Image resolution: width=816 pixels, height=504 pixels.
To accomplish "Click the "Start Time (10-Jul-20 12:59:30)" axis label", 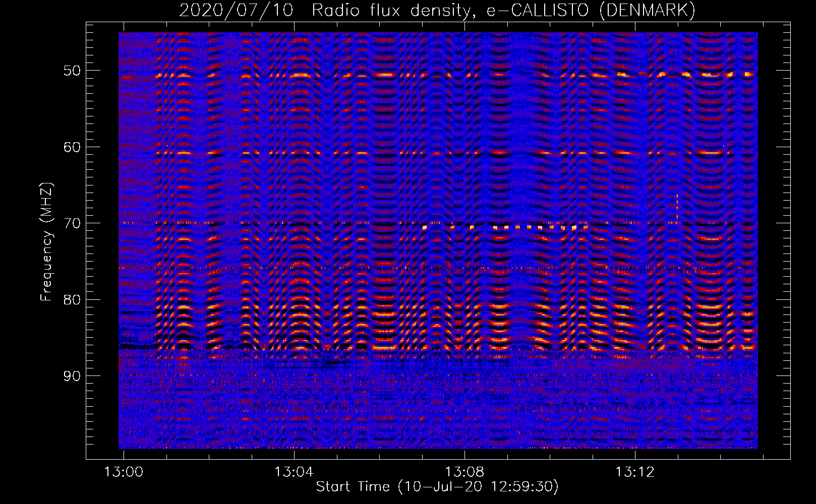I will (437, 487).
